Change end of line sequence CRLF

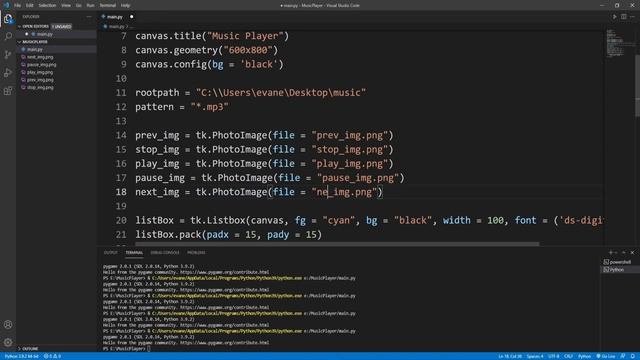(x=568, y=356)
